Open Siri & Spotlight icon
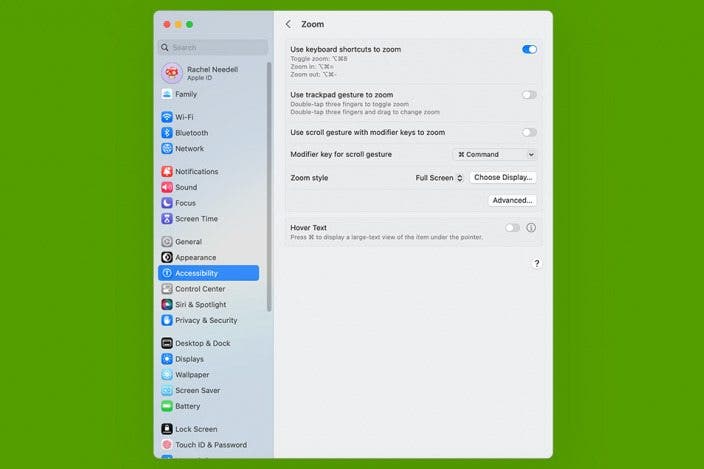This screenshot has width=704, height=469. coord(167,305)
